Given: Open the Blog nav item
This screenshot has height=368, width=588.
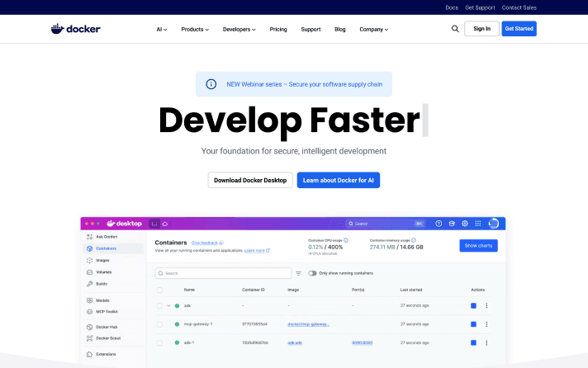Looking at the screenshot, I should (339, 29).
